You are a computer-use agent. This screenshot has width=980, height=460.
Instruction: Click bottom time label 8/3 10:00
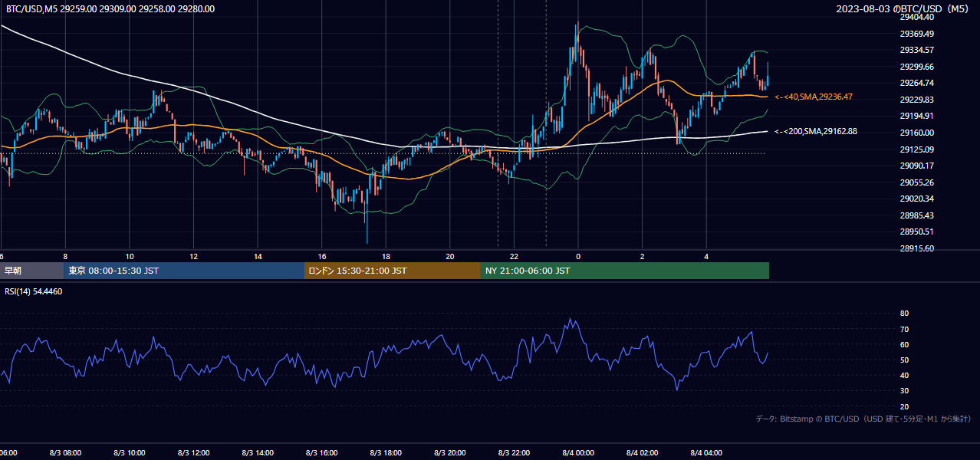coord(130,453)
